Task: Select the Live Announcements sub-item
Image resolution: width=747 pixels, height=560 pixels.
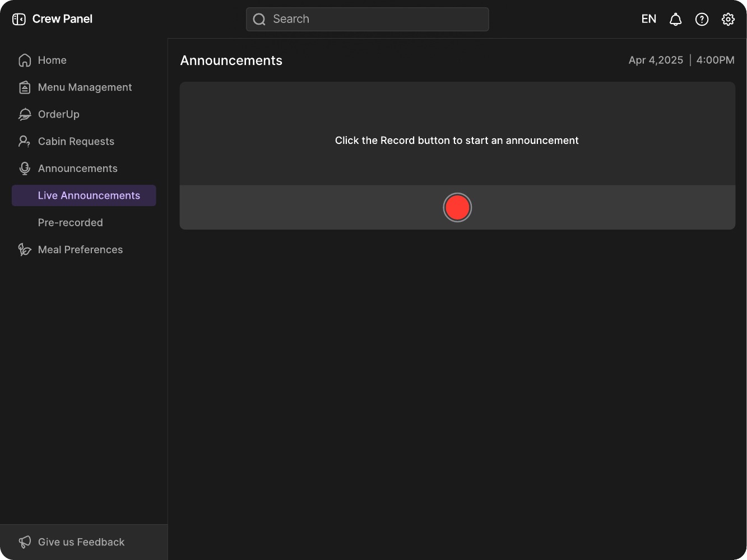Action: pos(84,195)
